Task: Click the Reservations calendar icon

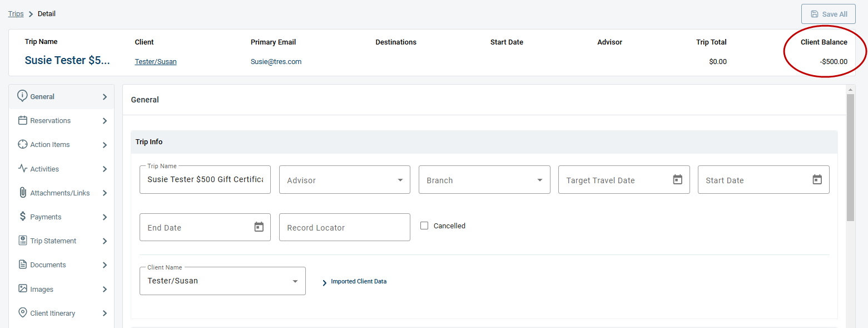Action: click(x=22, y=120)
